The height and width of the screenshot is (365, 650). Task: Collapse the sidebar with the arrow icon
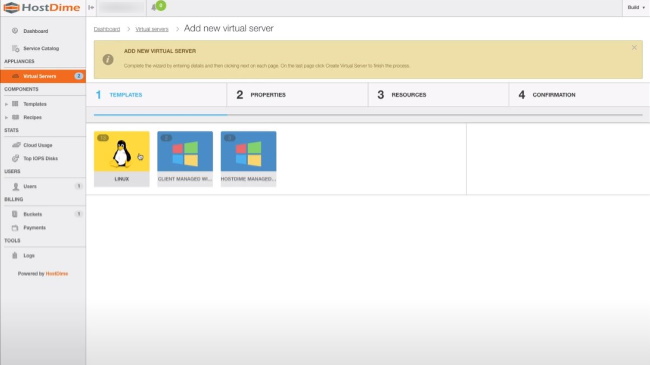pos(91,7)
